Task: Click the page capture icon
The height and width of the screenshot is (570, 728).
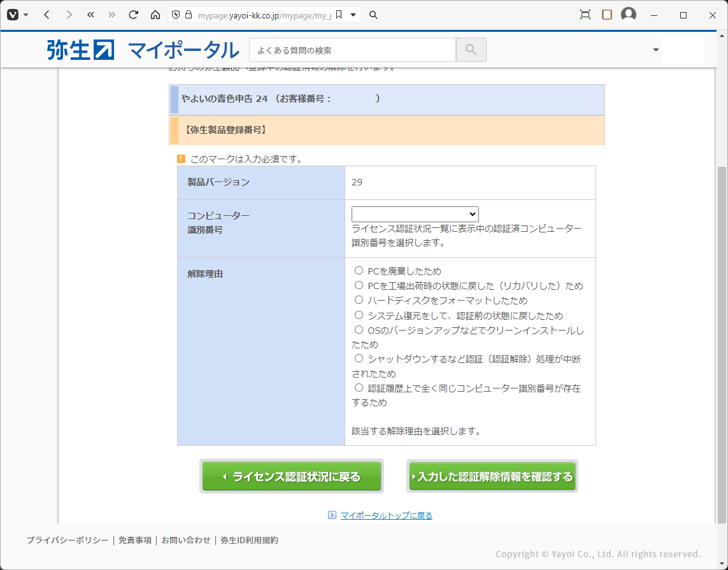Action: 585,15
